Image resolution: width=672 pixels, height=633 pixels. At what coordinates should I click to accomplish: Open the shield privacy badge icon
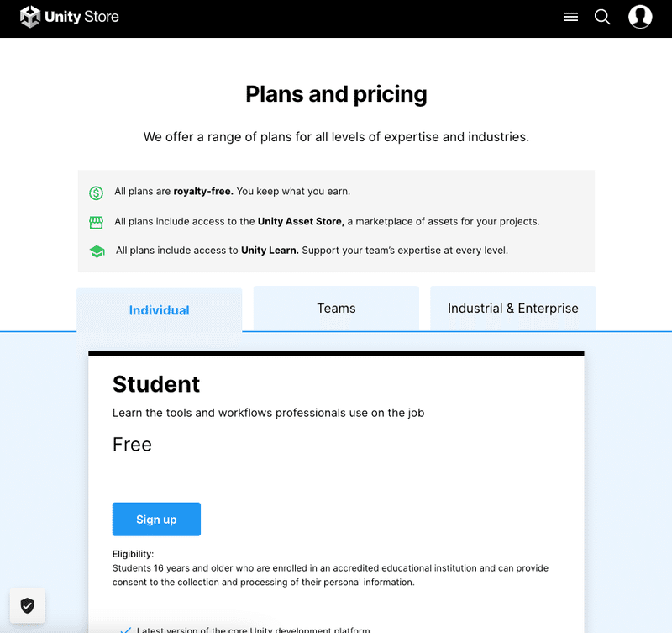pyautogui.click(x=28, y=605)
